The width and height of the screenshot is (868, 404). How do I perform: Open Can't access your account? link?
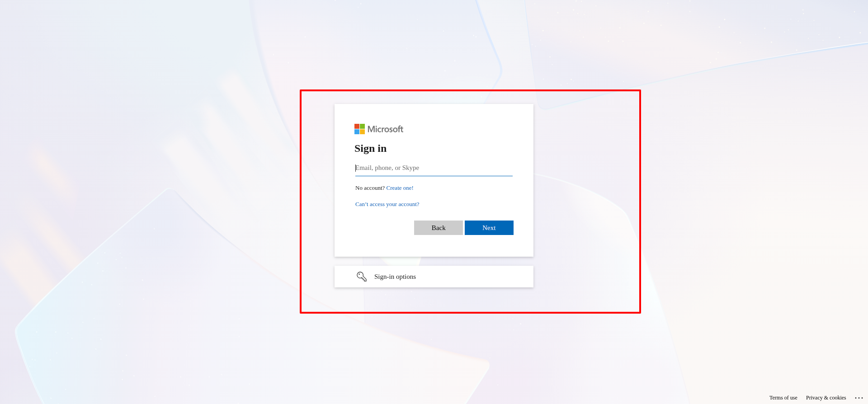(387, 204)
